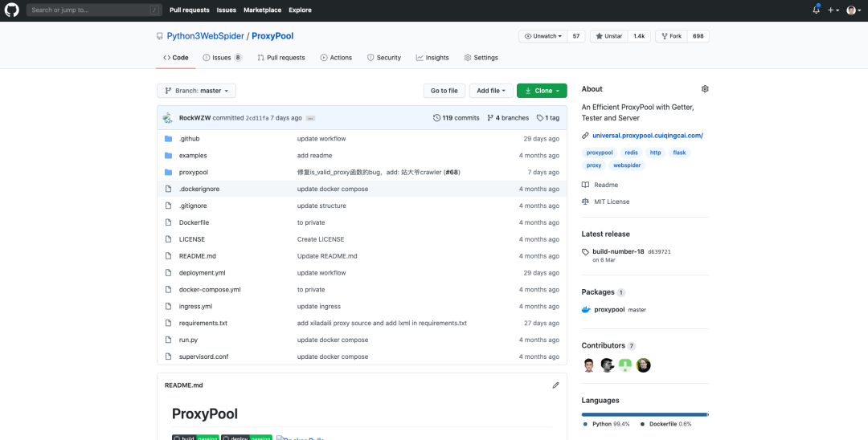Open the Python3WebSpider owner link
Image resolution: width=868 pixels, height=440 pixels.
[206, 36]
